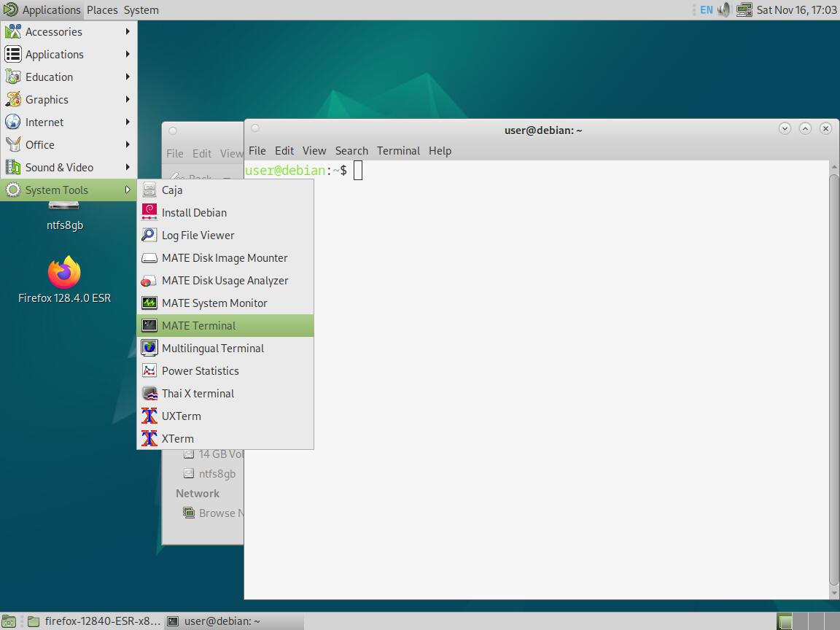The width and height of the screenshot is (840, 630).
Task: Open the Terminal menu in menubar
Action: point(398,150)
